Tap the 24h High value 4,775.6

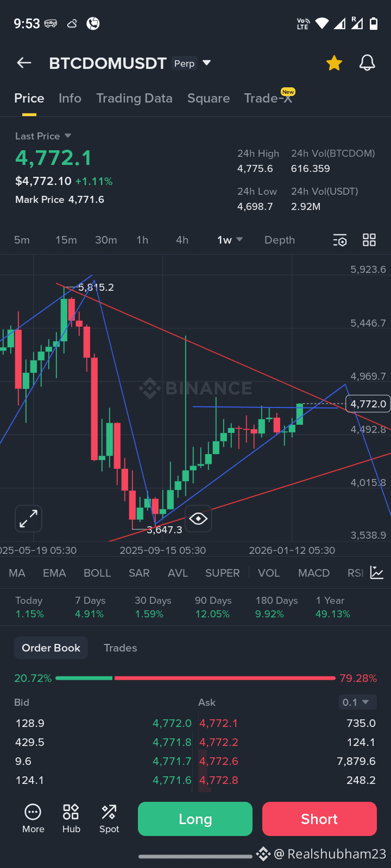tap(255, 168)
